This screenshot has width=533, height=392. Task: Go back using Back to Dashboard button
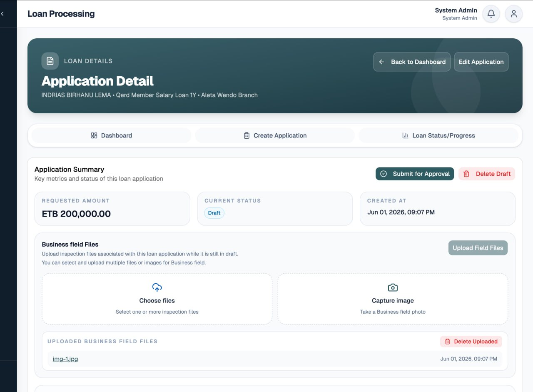(412, 62)
